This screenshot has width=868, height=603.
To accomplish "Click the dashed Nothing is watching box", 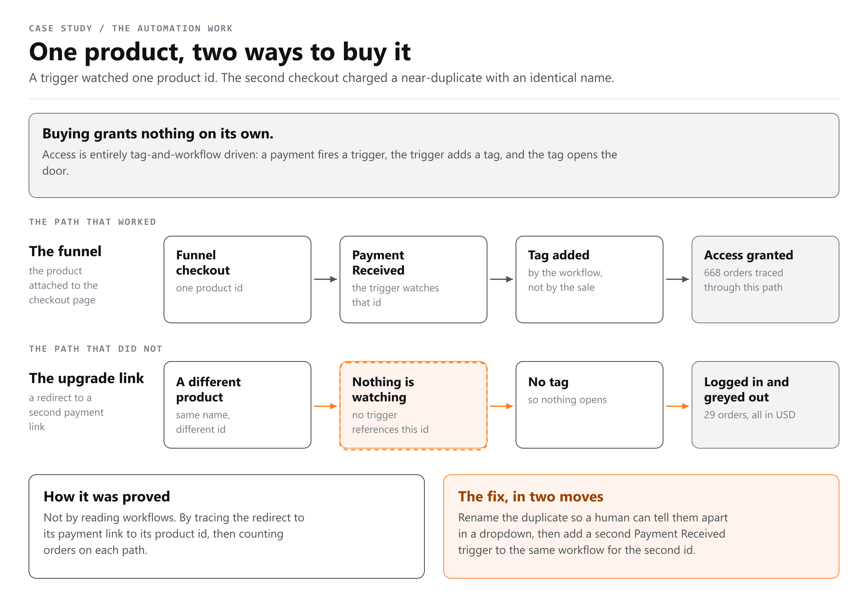I will pyautogui.click(x=413, y=405).
